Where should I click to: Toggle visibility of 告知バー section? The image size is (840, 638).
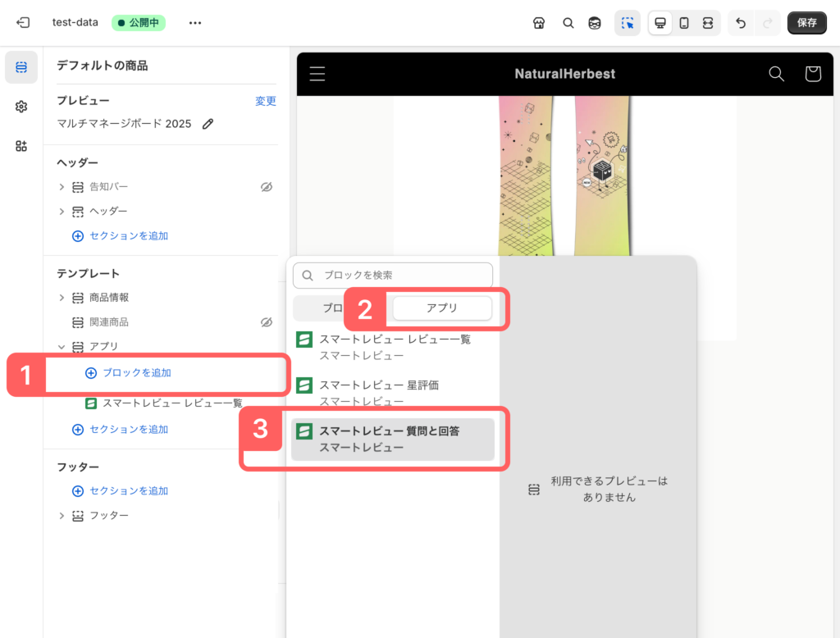(x=266, y=187)
